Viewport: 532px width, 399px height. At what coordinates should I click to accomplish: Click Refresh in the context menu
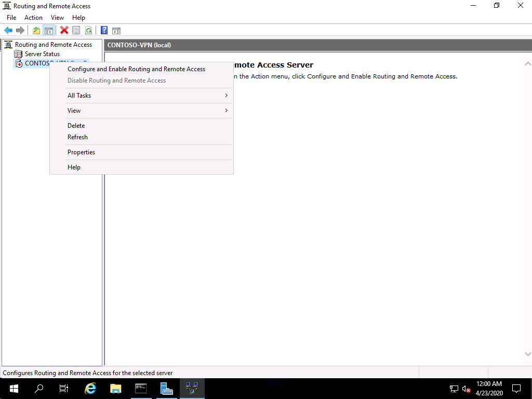(x=77, y=137)
